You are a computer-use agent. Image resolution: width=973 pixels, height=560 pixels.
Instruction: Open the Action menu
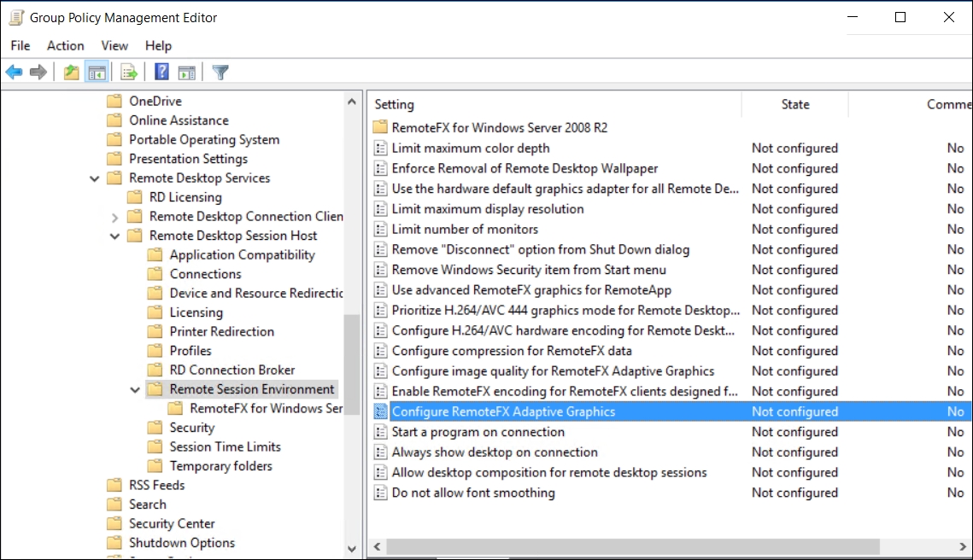pyautogui.click(x=65, y=45)
